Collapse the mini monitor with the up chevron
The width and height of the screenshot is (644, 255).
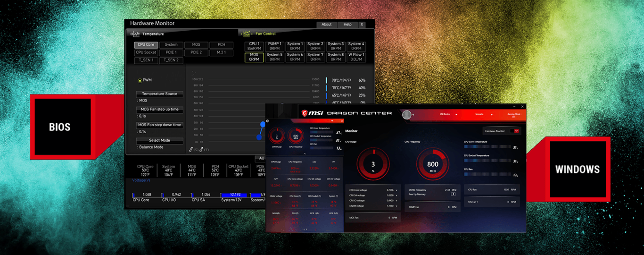tap(305, 154)
